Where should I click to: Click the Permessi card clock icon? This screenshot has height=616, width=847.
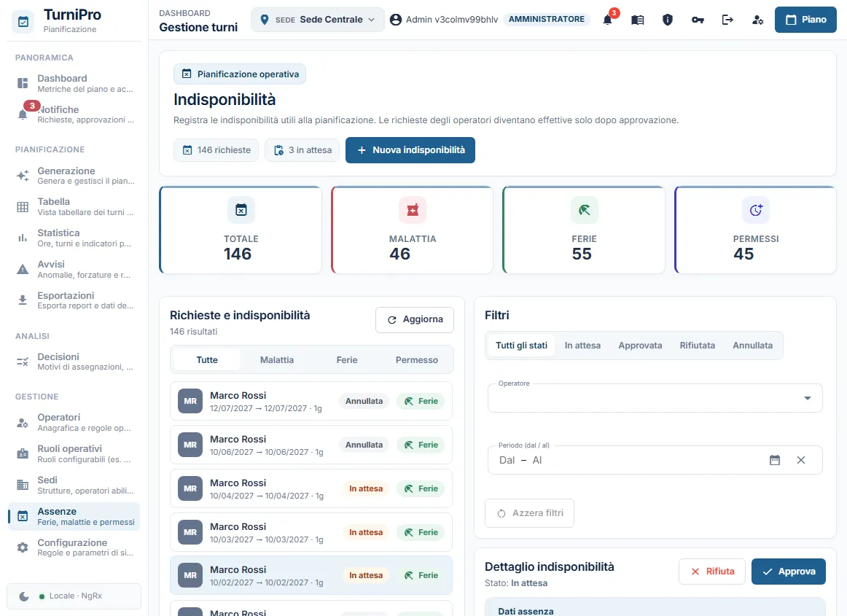tap(756, 210)
